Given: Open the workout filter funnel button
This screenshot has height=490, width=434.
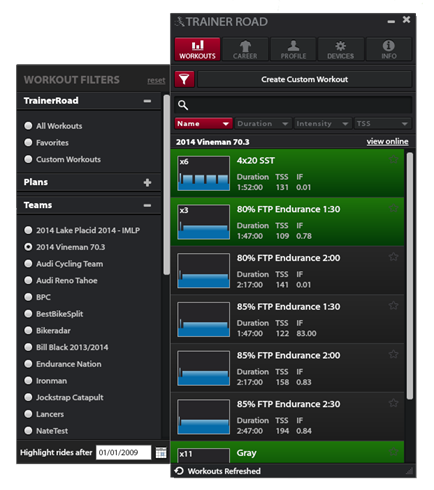Looking at the screenshot, I should click(x=184, y=79).
